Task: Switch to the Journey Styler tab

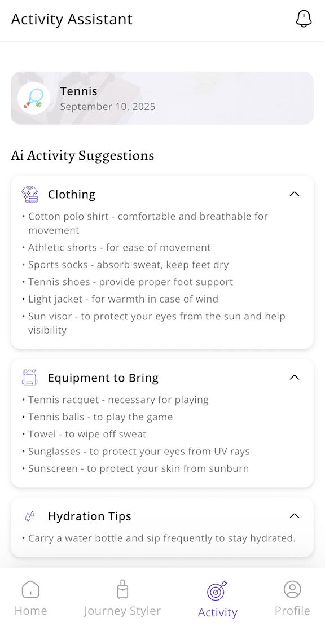Action: click(x=122, y=598)
